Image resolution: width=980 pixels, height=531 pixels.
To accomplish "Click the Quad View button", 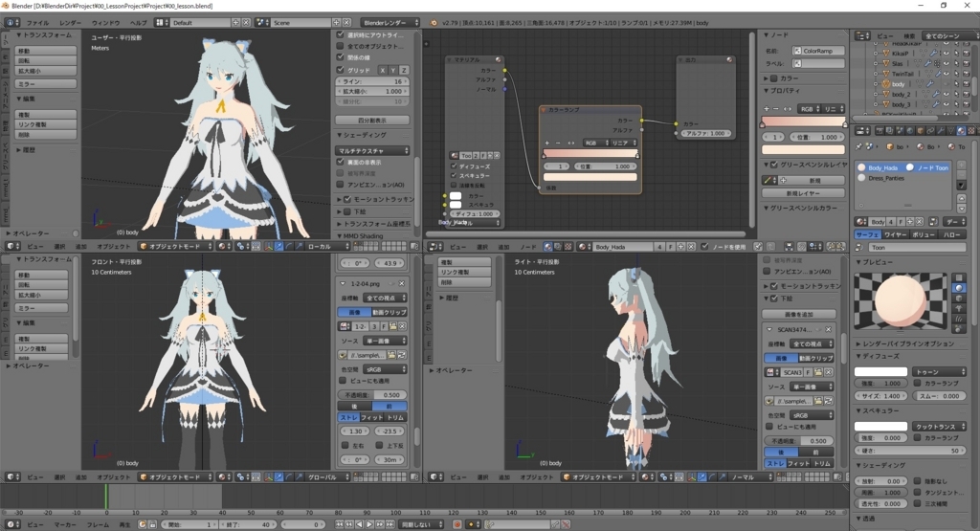I will (x=372, y=120).
